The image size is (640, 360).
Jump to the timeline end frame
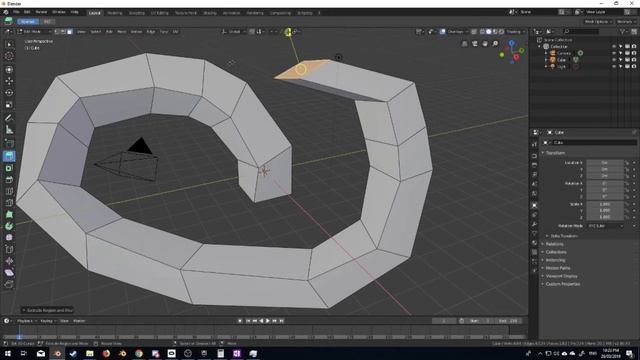(x=281, y=321)
